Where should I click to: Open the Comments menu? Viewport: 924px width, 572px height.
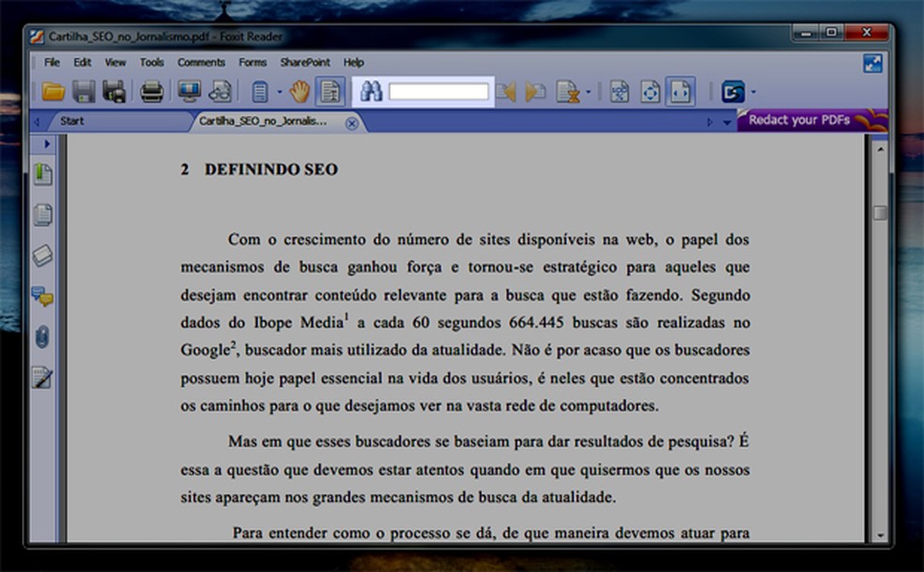point(201,62)
